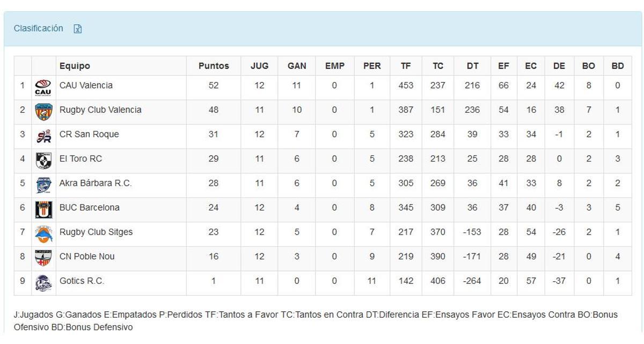Export the standings to Excel
The image size is (644, 344).
(78, 29)
